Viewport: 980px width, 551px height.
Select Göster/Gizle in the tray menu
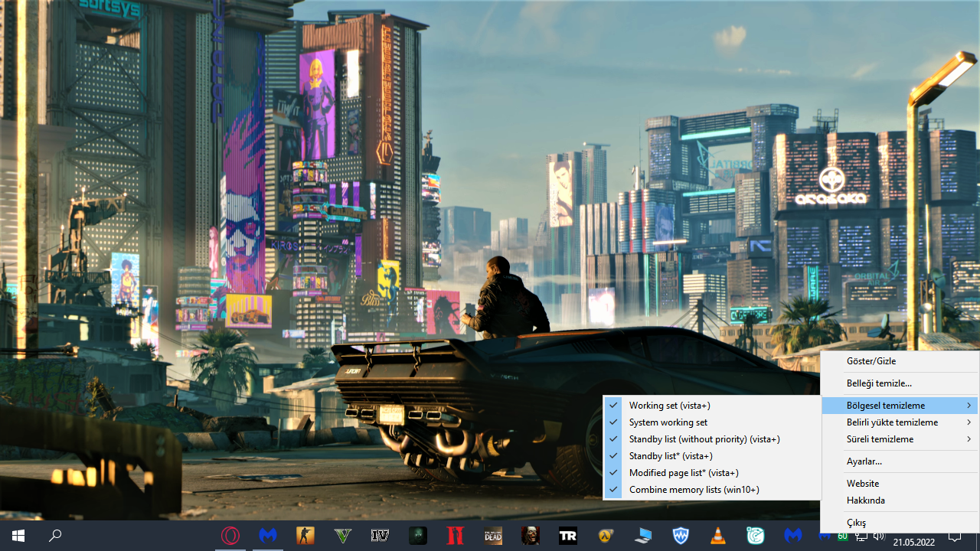(x=900, y=361)
